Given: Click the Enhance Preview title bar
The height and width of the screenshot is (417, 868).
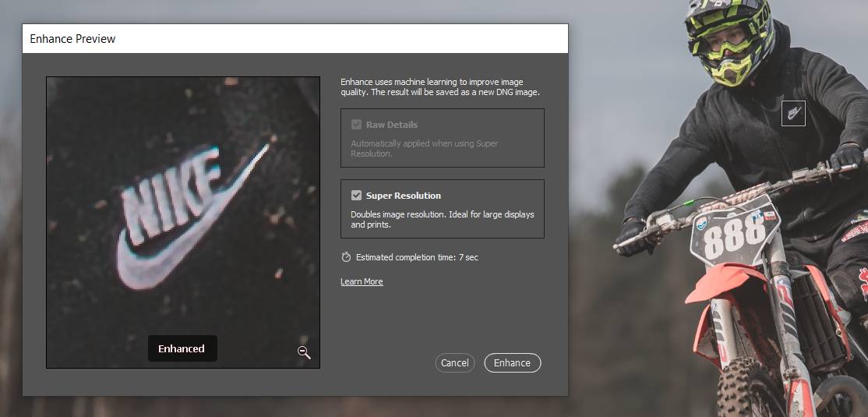Looking at the screenshot, I should tap(295, 39).
